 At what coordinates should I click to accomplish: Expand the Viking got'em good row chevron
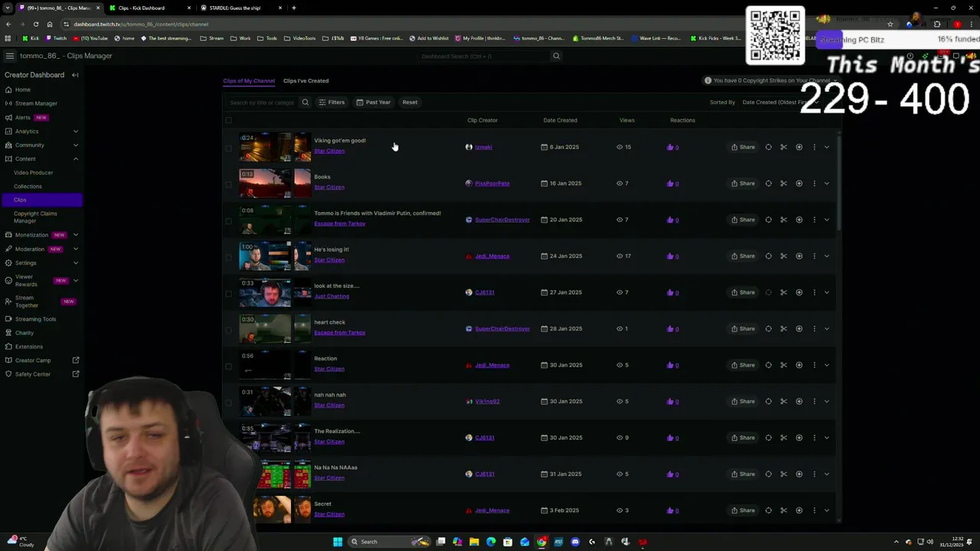pos(827,147)
